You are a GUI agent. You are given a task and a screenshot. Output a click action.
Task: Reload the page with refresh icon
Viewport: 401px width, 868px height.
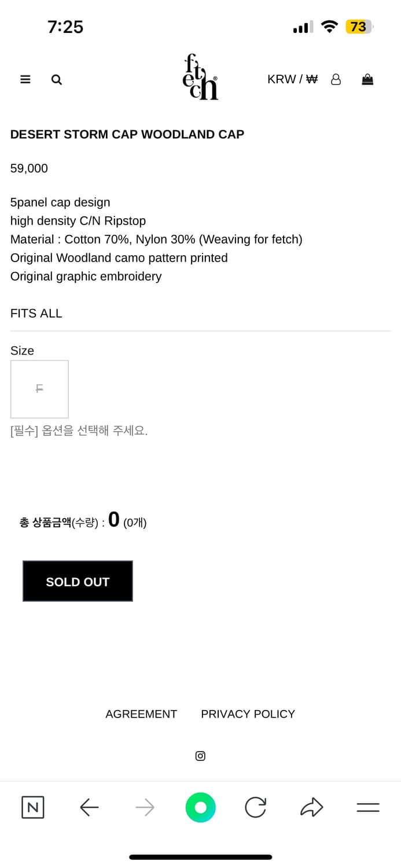(x=255, y=807)
